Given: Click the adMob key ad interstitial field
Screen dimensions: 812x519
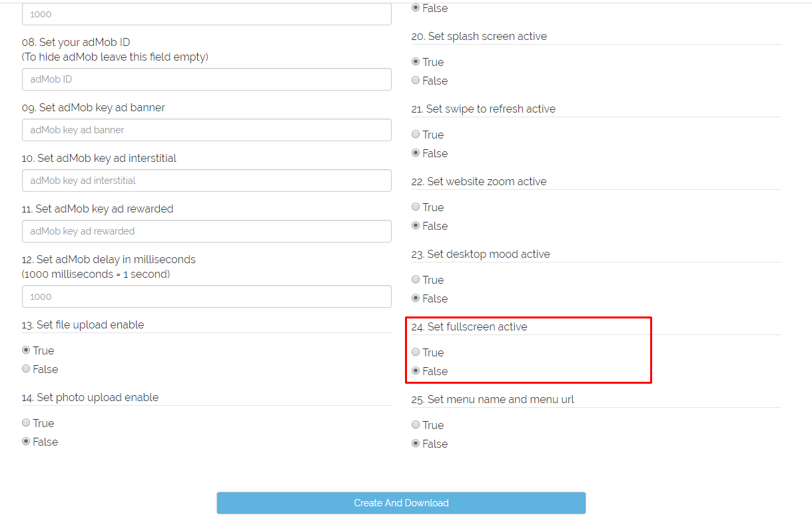Looking at the screenshot, I should tap(206, 181).
